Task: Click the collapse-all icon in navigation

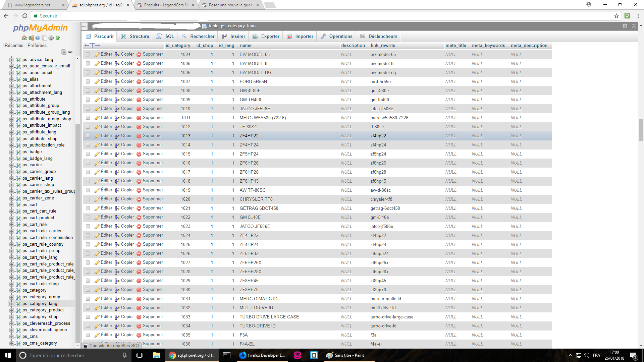Action: coord(63,52)
